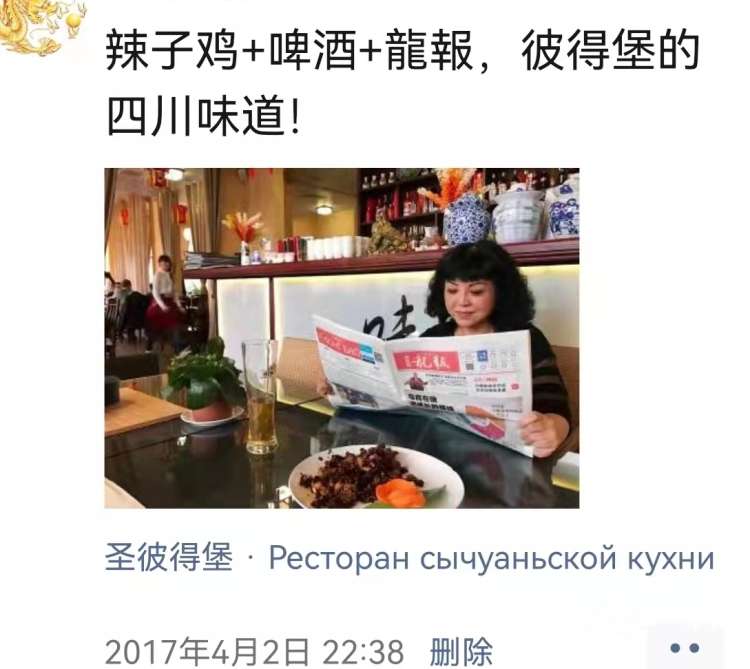
Task: Click the 2017年4月2日 22:38 timestamp
Action: coord(254,652)
